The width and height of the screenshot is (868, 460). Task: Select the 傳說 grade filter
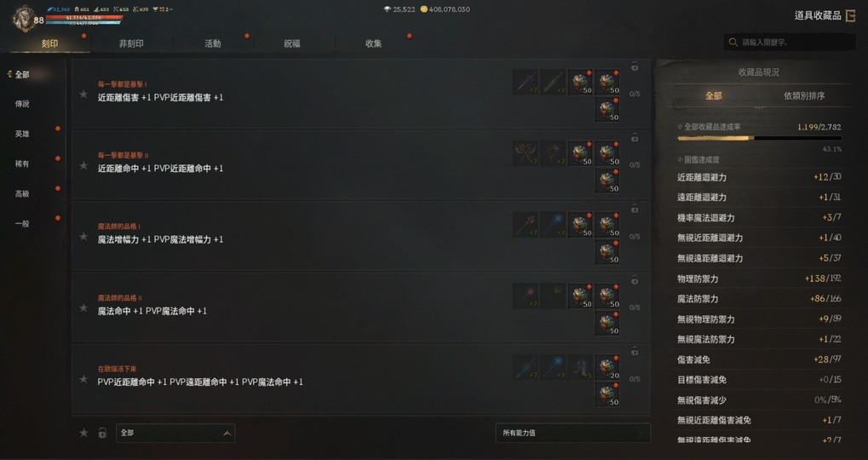(22, 104)
